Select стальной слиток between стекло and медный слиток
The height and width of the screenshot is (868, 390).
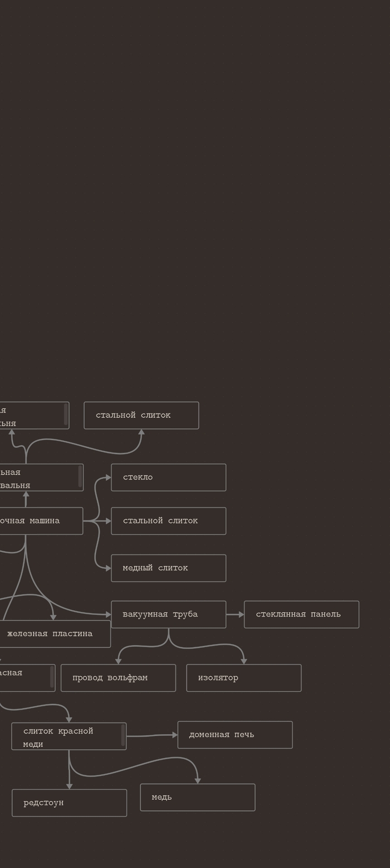(168, 521)
